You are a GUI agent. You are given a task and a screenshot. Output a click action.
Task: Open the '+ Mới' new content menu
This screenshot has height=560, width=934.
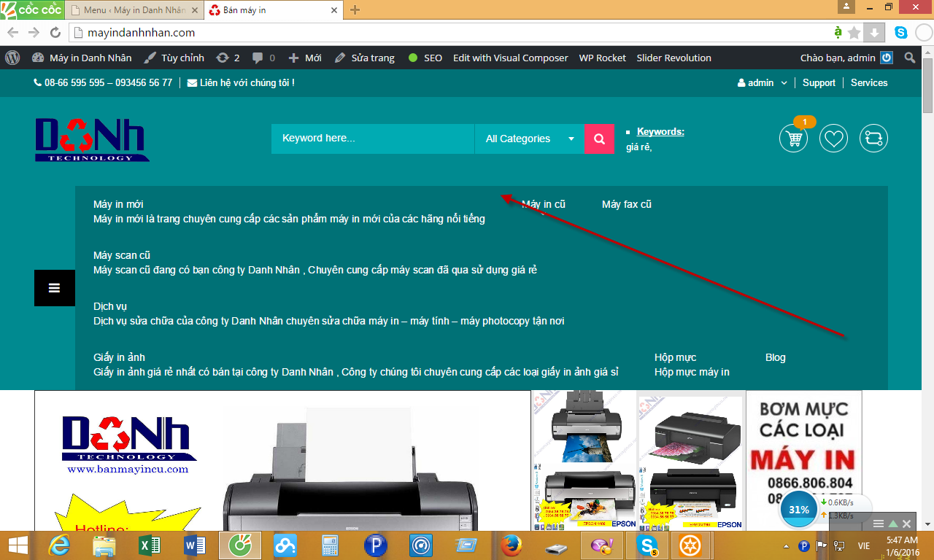pos(305,58)
